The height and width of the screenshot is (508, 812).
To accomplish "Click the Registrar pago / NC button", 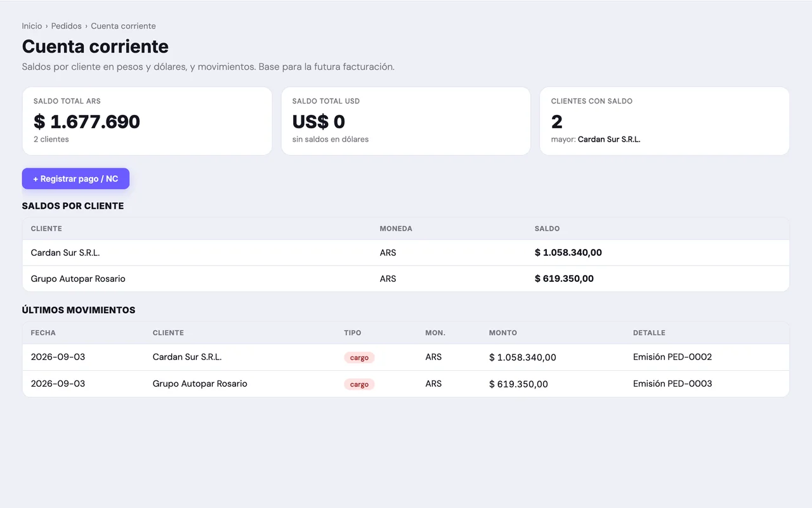I will pos(75,178).
